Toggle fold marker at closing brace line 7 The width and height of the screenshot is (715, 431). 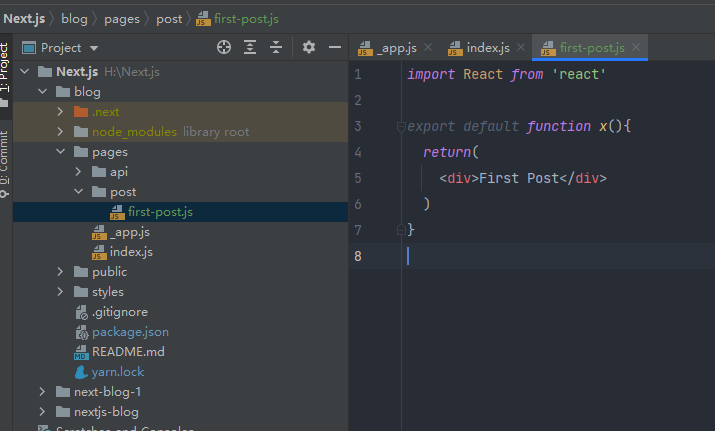pyautogui.click(x=401, y=229)
